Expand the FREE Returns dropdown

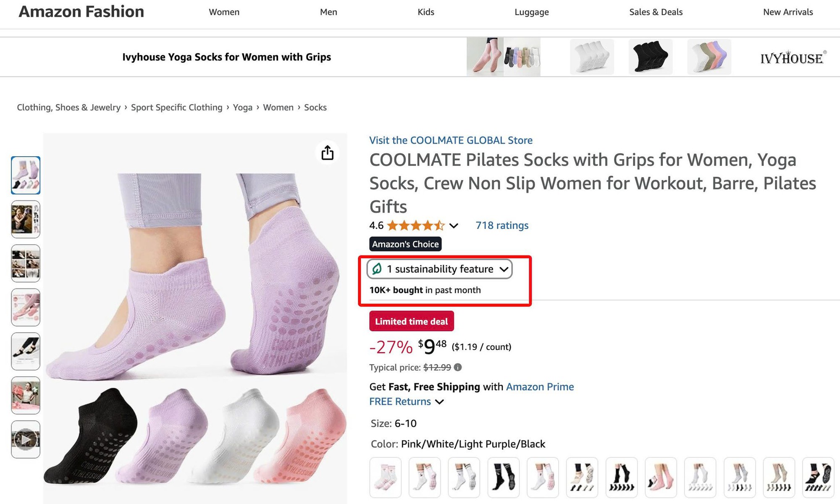(x=439, y=402)
